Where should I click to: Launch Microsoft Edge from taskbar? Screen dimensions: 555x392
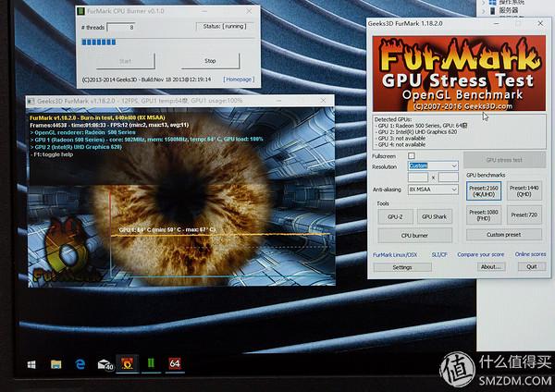[80, 364]
